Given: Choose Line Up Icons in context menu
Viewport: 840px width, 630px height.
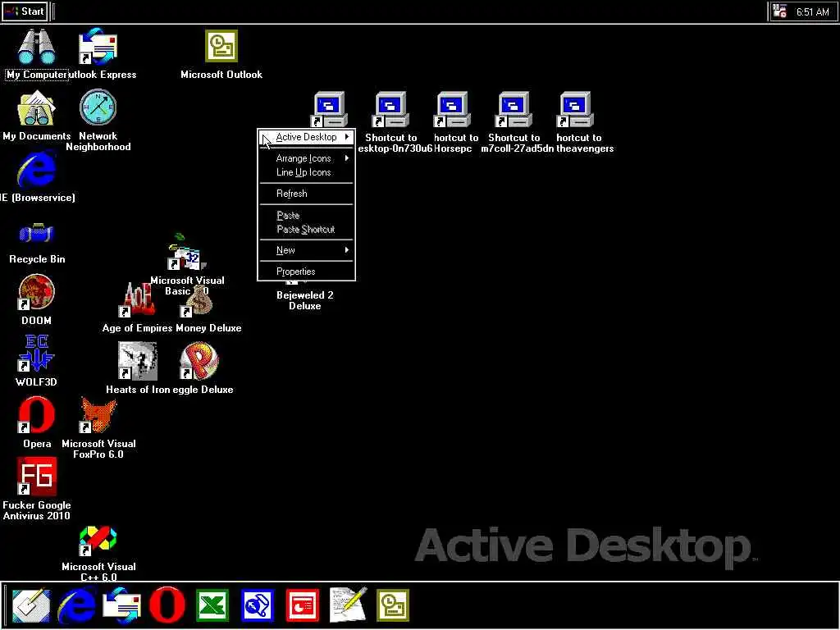Looking at the screenshot, I should click(x=307, y=172).
